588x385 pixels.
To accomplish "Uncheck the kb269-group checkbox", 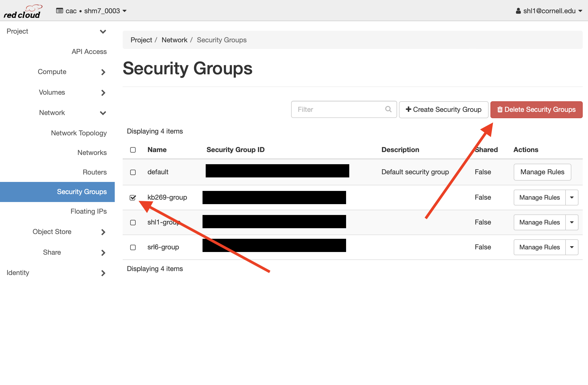I will point(133,198).
